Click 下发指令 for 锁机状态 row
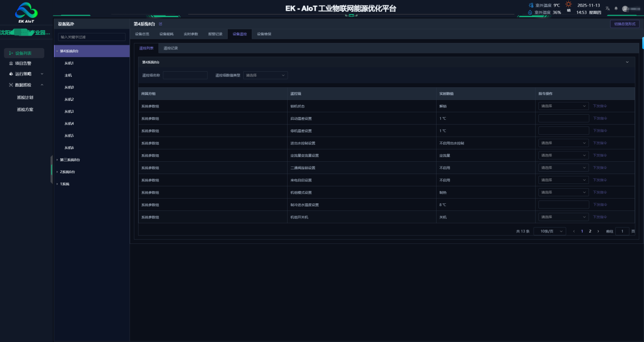 (x=600, y=106)
